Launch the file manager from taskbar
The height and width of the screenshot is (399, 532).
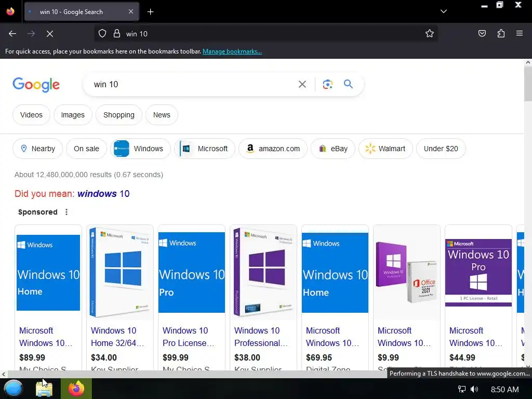(x=44, y=389)
